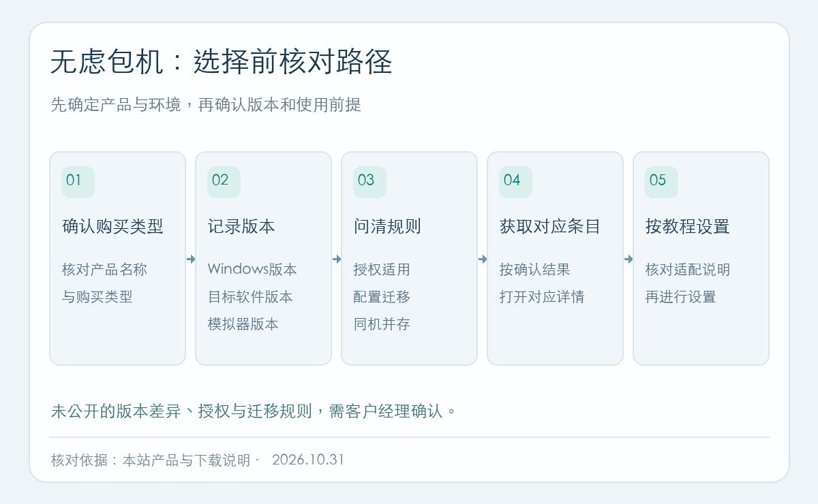Image resolution: width=818 pixels, height=504 pixels.
Task: Click the line 核对产品名称
Action: pos(104,269)
